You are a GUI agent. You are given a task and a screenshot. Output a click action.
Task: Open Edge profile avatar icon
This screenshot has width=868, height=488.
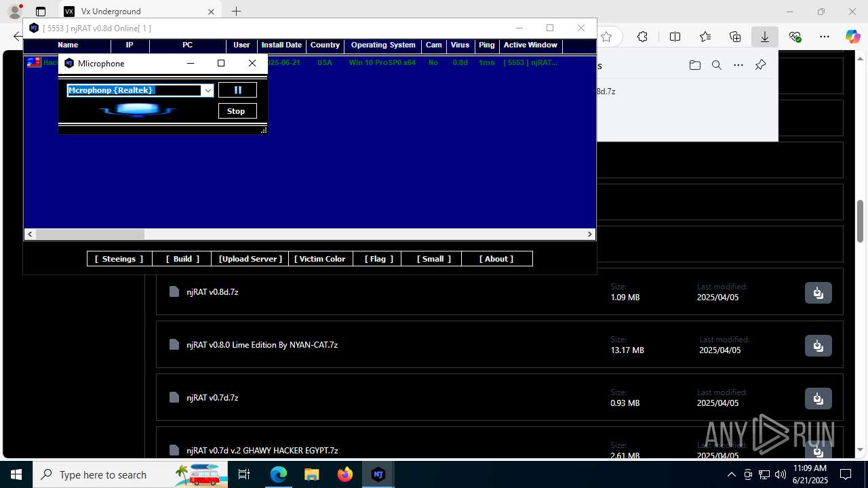[x=14, y=12]
